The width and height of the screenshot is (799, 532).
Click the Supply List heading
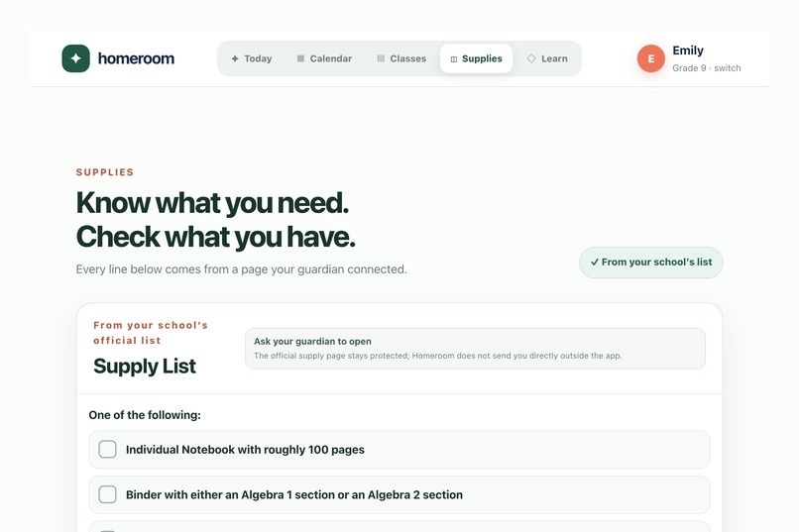144,366
